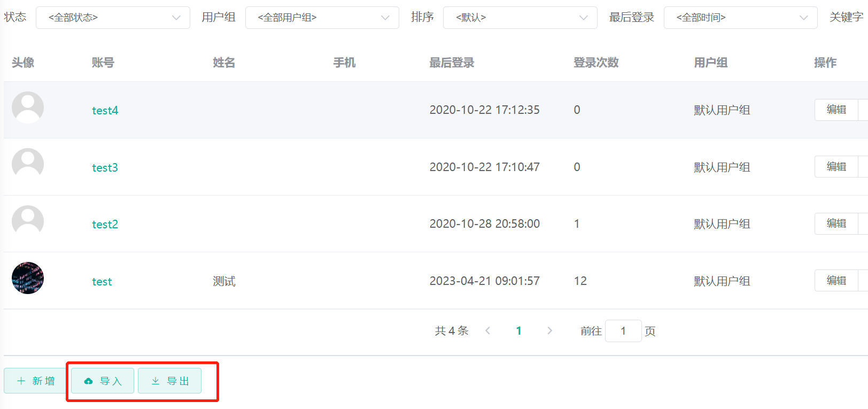Click the plus icon on 新增 button

point(21,381)
